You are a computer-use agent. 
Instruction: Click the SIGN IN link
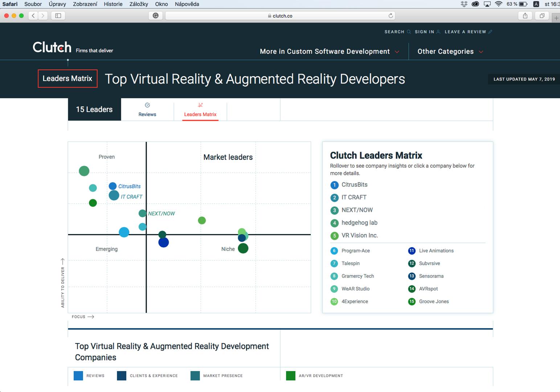coord(428,32)
